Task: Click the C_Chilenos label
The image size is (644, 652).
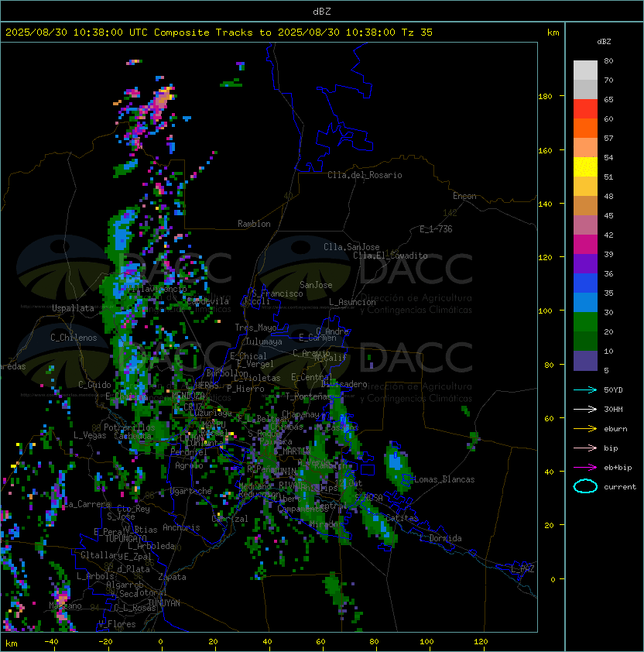Action: (74, 338)
